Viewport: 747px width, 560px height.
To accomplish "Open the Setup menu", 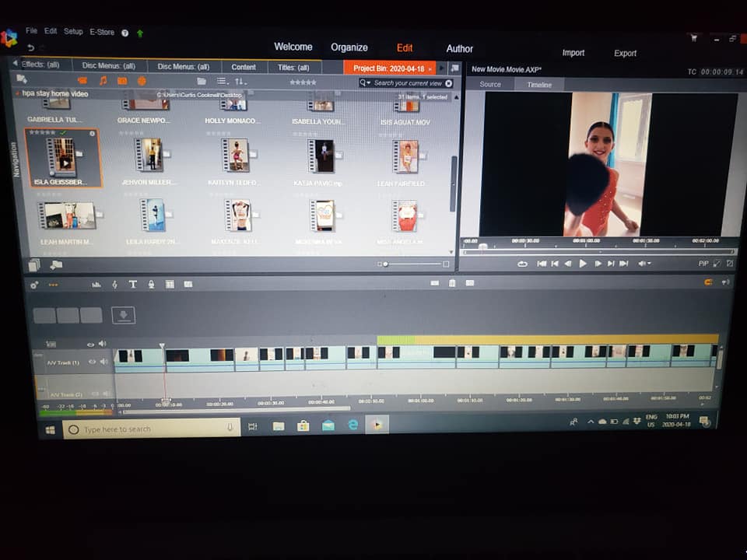I will coord(73,31).
